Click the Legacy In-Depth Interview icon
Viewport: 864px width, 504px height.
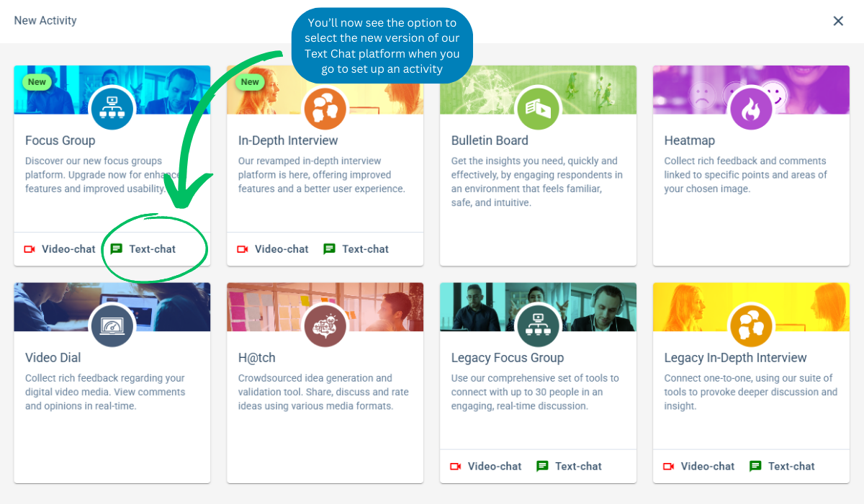pos(751,325)
